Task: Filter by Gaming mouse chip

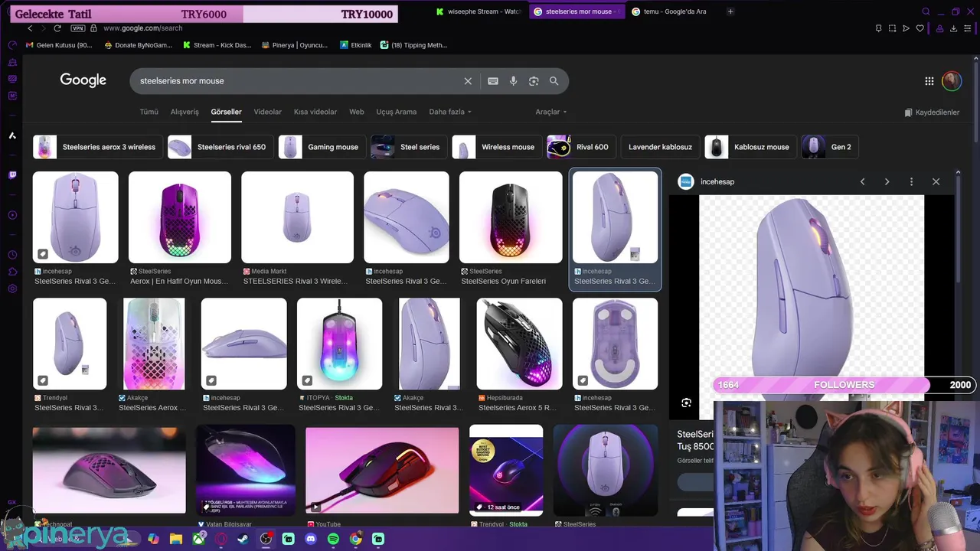Action: coord(322,147)
